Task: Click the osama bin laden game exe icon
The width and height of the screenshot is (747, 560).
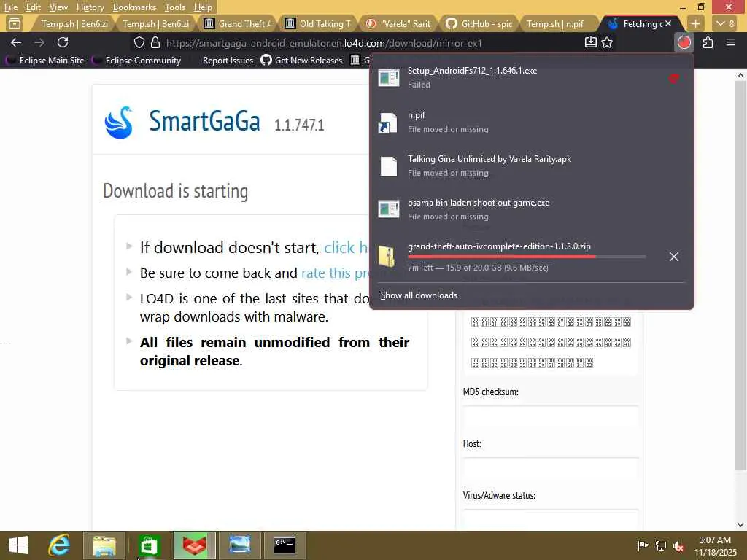Action: point(388,209)
